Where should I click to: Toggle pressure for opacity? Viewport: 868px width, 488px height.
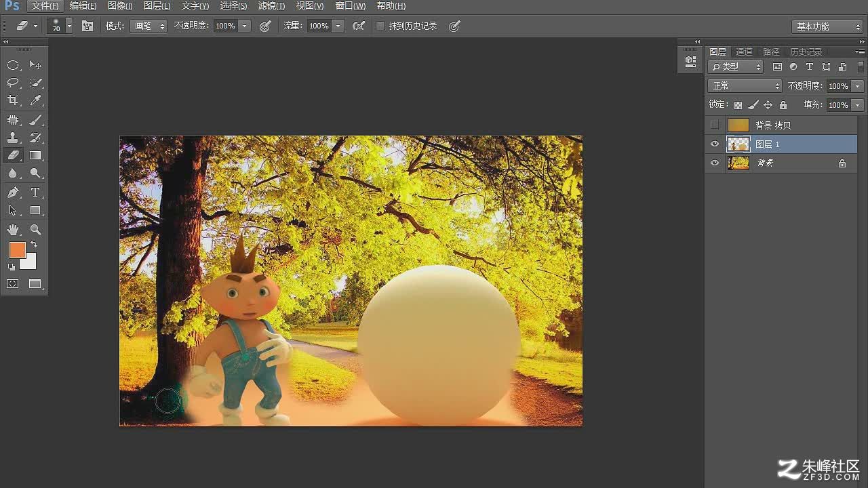click(x=265, y=26)
